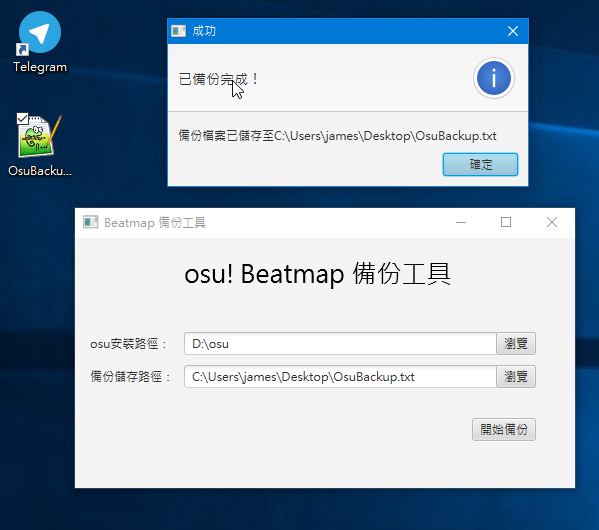599x530 pixels.
Task: Click the 成功 dialog title text
Action: [x=204, y=31]
